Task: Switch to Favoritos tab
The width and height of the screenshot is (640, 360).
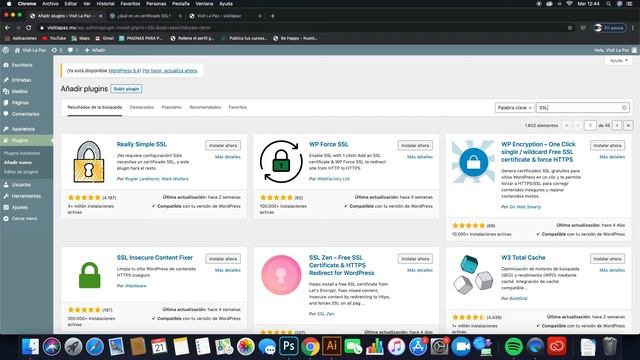Action: [238, 107]
